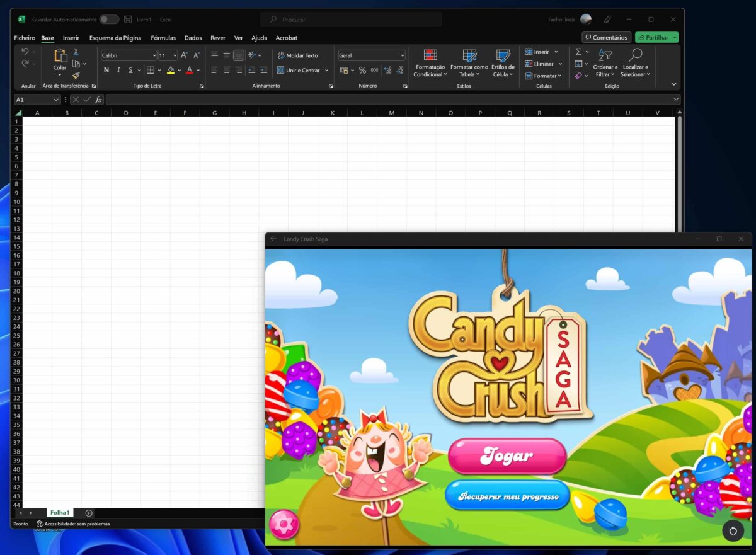Screen dimensions: 756x555
Task: Toggle Moldar Texto wrap text
Action: [297, 55]
